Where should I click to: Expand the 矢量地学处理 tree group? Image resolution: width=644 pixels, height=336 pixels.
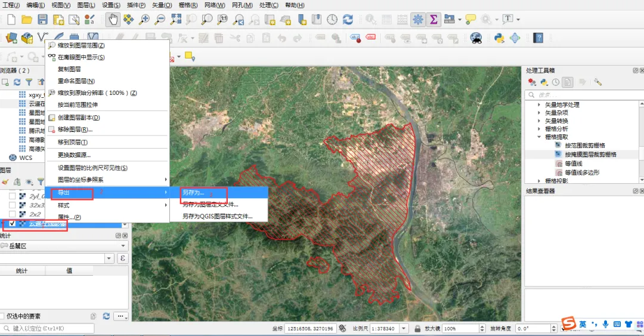(539, 105)
